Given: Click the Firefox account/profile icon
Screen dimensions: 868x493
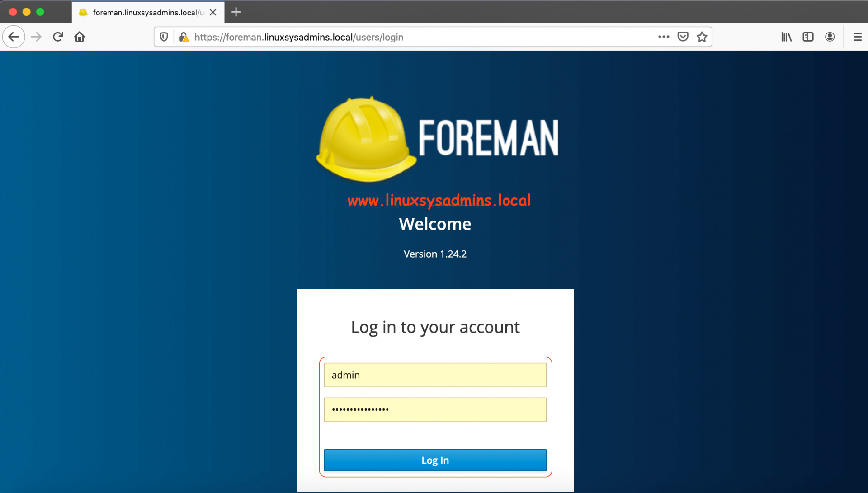Looking at the screenshot, I should (830, 37).
